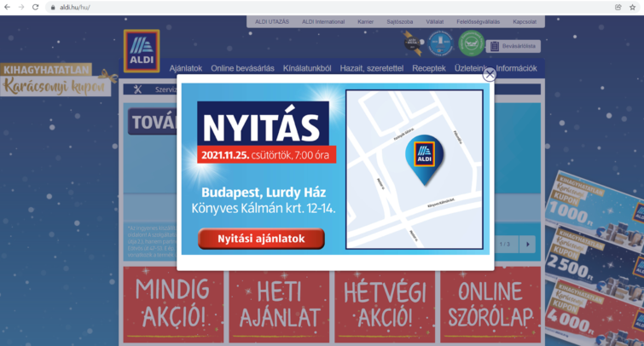Click the blue round award badge
Viewport: 644px width, 346px height.
440,43
